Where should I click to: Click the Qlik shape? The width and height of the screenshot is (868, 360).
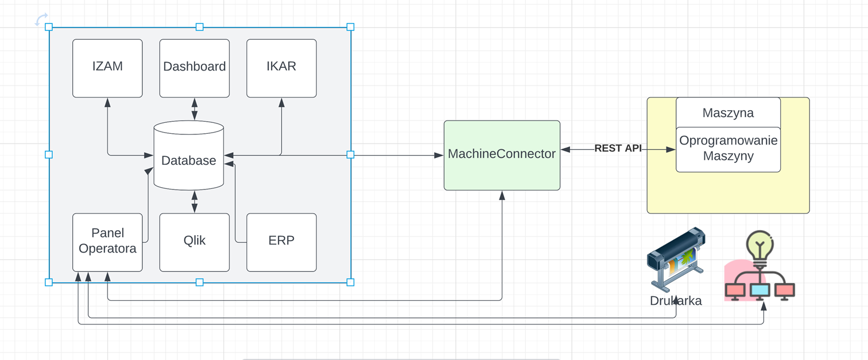click(x=194, y=241)
